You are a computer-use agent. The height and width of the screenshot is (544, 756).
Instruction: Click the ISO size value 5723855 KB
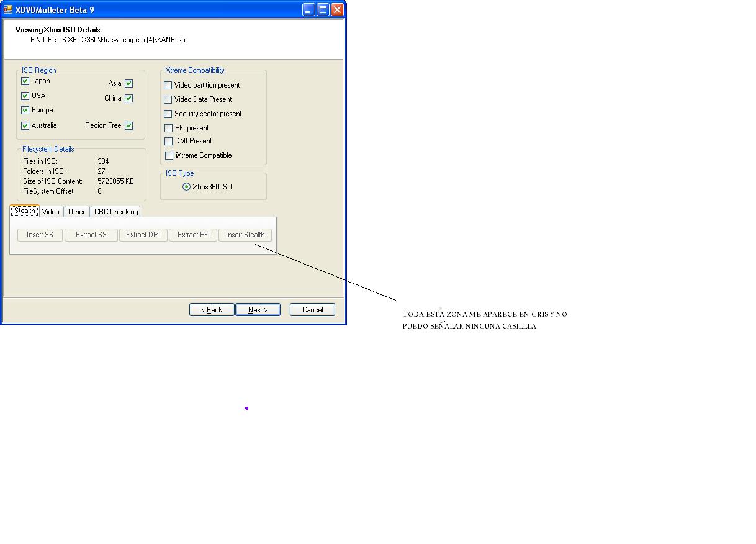(x=115, y=181)
